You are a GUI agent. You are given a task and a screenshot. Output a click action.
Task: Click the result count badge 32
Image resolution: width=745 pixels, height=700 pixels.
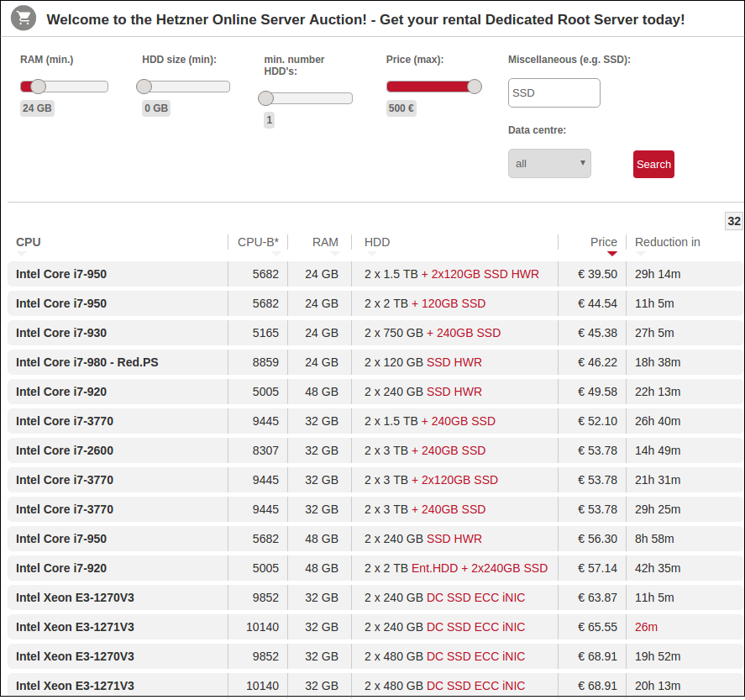[x=733, y=221]
